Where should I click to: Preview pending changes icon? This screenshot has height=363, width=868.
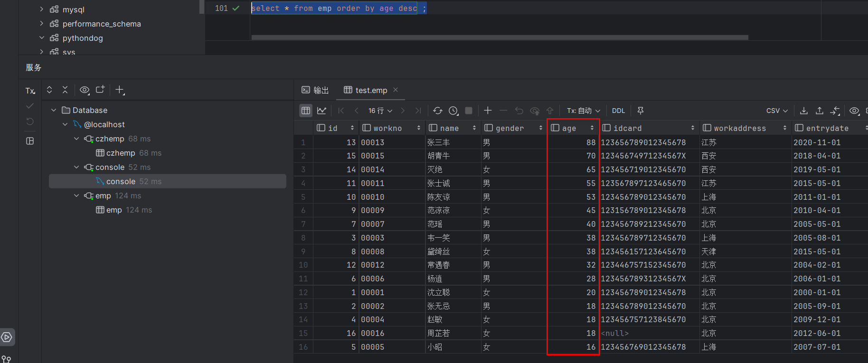535,111
